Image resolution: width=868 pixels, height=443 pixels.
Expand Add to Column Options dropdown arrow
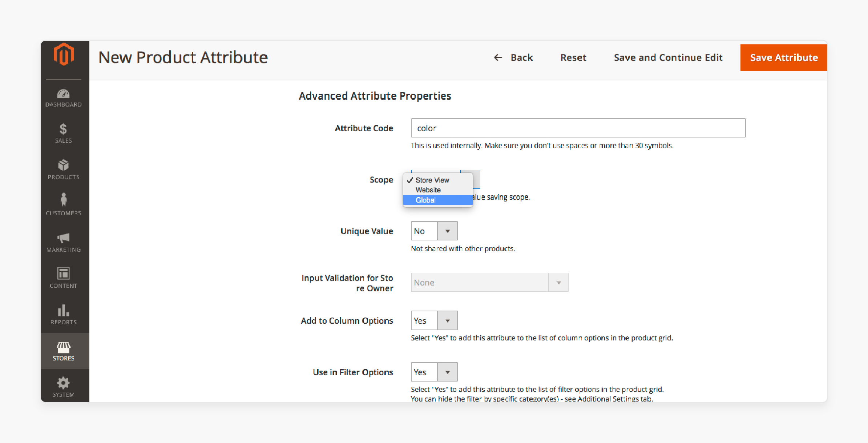click(x=447, y=320)
